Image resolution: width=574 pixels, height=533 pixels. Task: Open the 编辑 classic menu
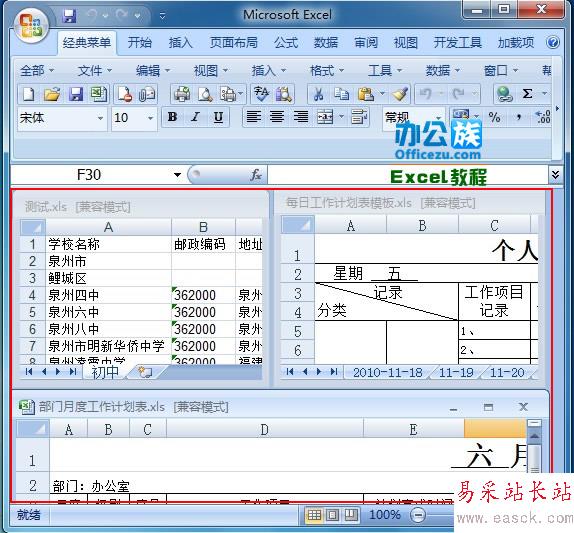[153, 70]
